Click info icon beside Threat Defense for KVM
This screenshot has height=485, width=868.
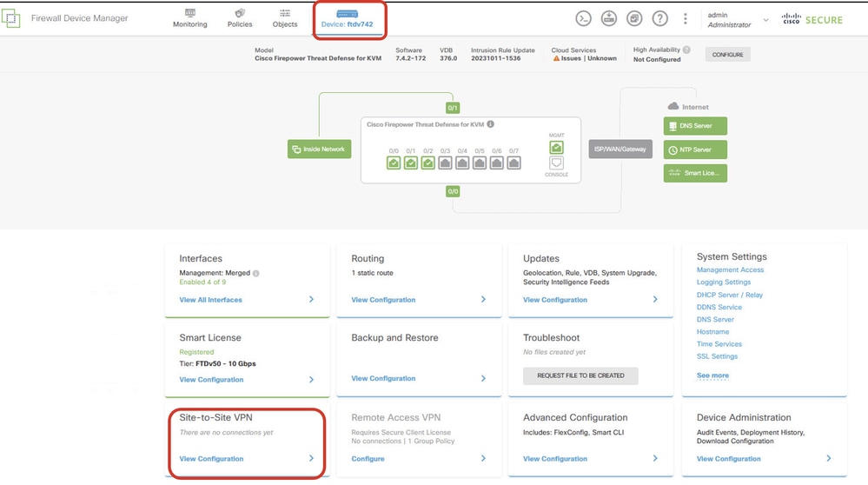[490, 124]
